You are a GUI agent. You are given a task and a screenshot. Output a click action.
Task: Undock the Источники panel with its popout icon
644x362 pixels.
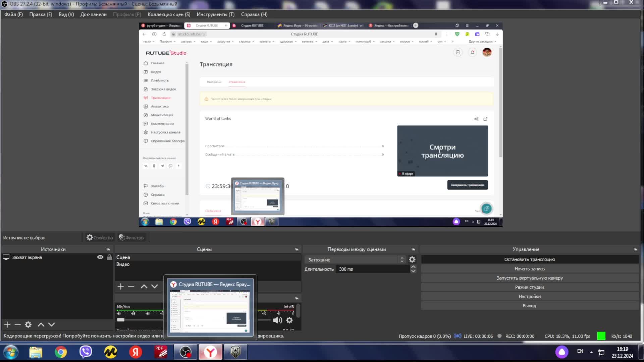pos(108,249)
